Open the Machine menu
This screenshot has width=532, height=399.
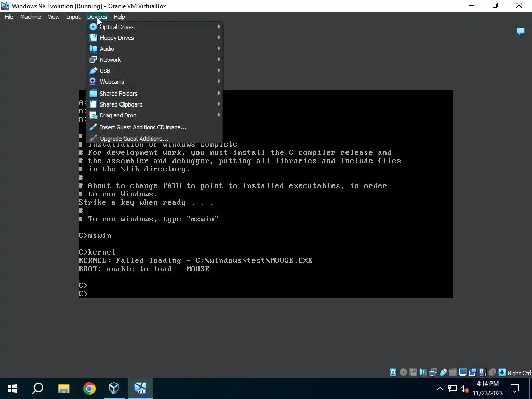point(30,17)
